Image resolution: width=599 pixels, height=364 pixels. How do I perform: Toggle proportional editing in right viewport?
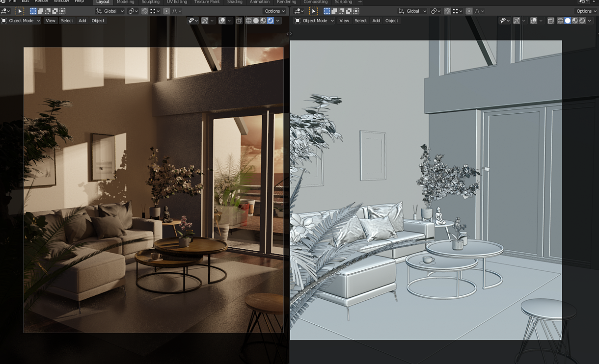point(469,11)
